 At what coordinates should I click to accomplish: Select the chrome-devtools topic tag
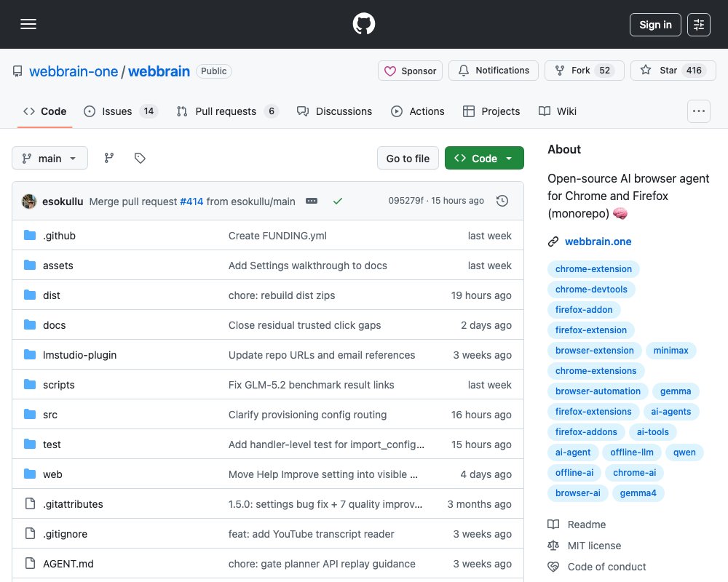pyautogui.click(x=591, y=290)
